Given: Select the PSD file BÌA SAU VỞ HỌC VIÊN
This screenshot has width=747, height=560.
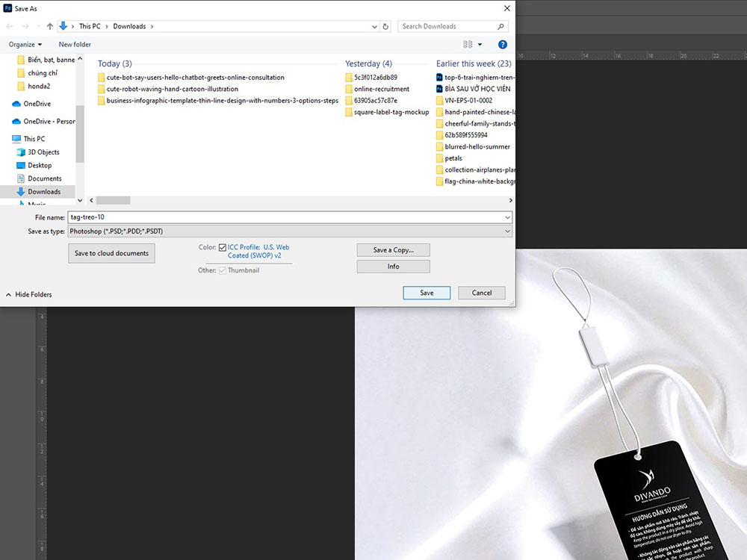Looking at the screenshot, I should coord(473,89).
